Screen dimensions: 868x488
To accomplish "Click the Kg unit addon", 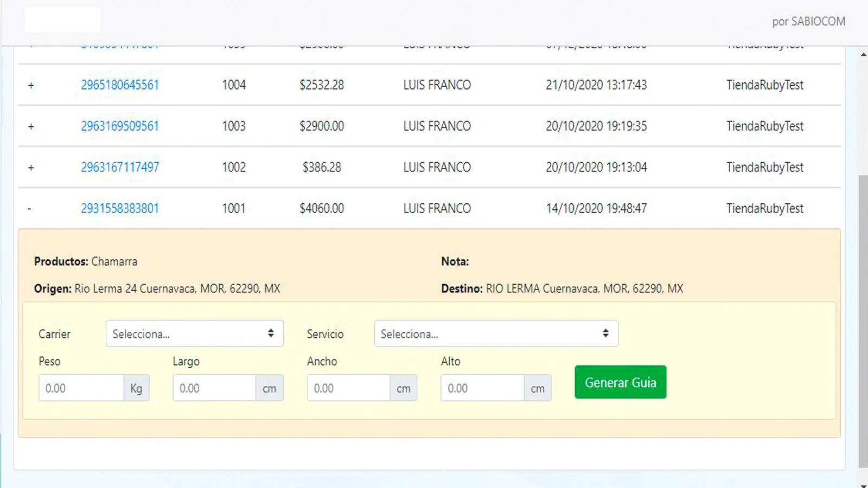I will pos(136,388).
